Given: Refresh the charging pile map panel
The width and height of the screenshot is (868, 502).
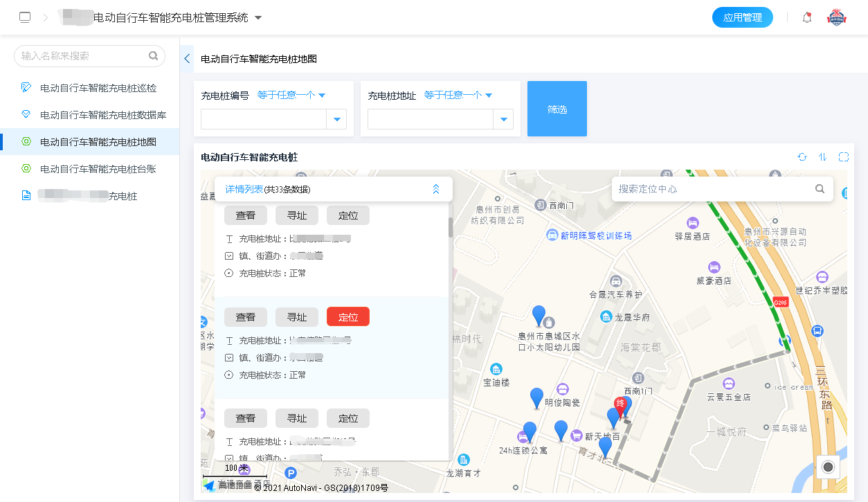Looking at the screenshot, I should 802,157.
